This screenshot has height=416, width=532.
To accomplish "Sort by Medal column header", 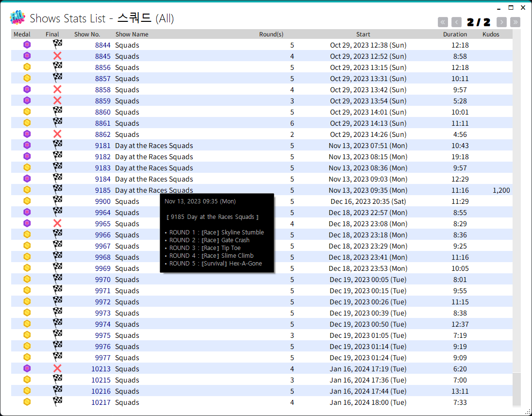I will click(x=22, y=34).
